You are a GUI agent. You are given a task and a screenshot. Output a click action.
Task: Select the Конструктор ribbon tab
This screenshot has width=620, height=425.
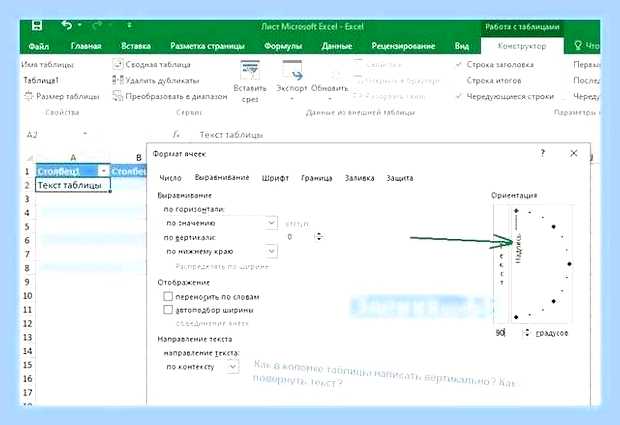(x=522, y=46)
